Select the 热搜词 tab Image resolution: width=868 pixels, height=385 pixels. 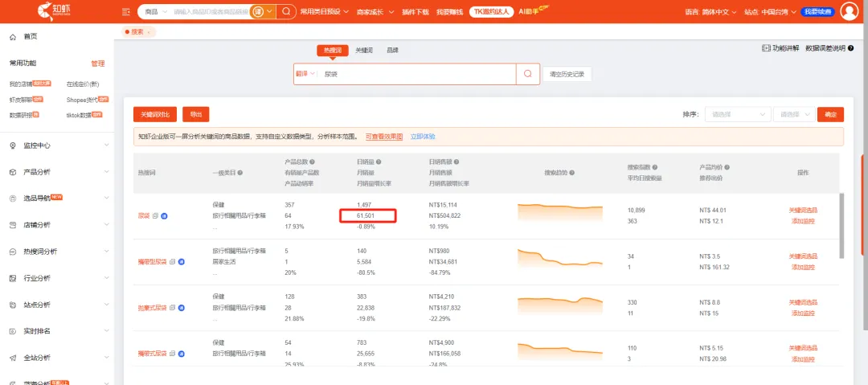click(x=333, y=50)
